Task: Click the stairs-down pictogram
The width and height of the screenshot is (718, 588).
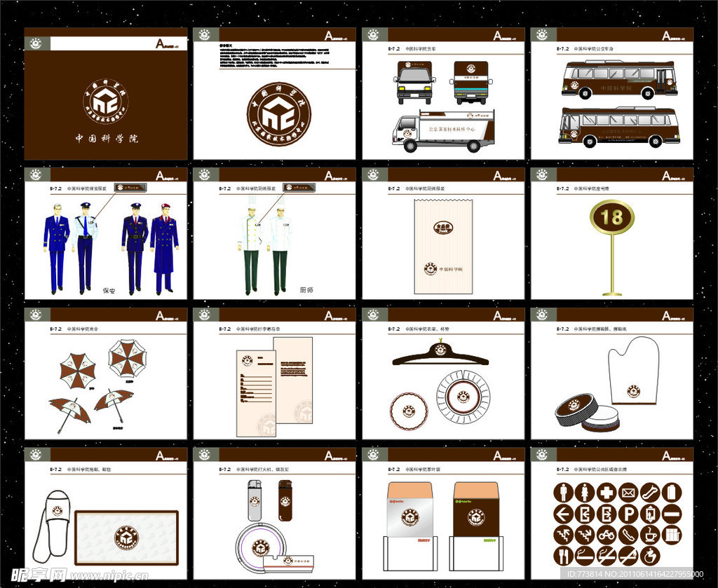Action: (x=584, y=535)
